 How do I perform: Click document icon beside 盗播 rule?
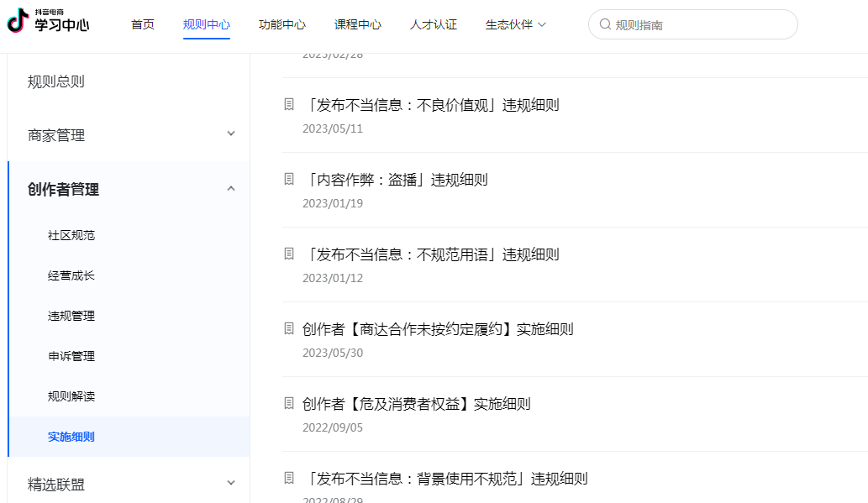[x=289, y=180]
